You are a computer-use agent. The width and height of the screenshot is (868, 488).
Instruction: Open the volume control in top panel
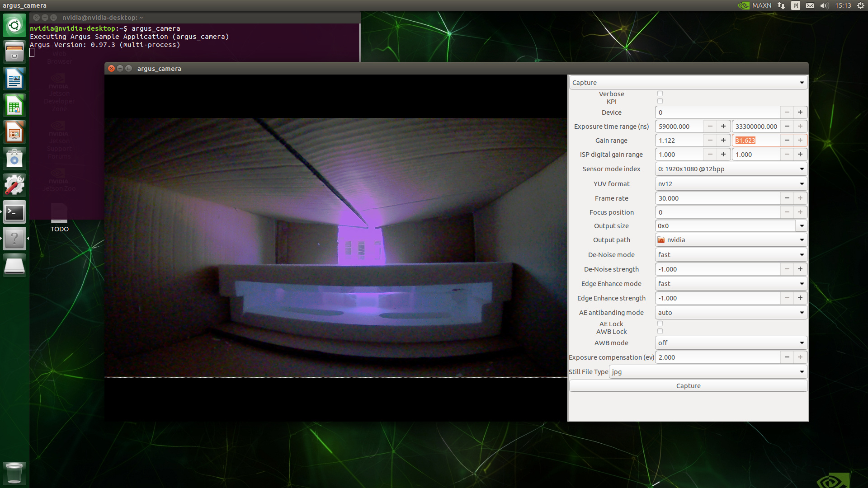[x=824, y=5]
